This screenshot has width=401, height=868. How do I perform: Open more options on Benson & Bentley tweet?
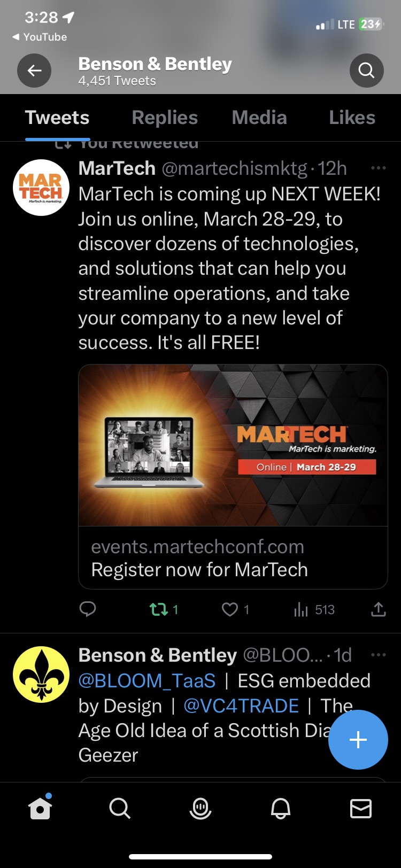tap(378, 655)
